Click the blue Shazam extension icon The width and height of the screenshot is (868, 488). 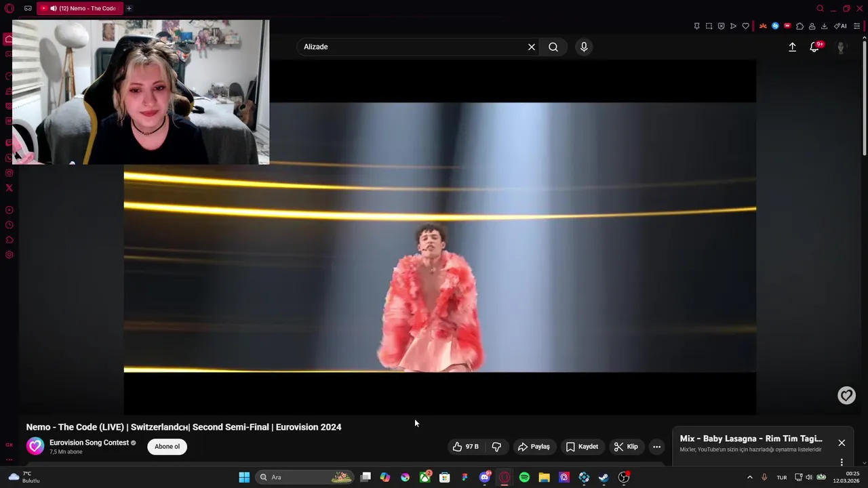click(775, 26)
